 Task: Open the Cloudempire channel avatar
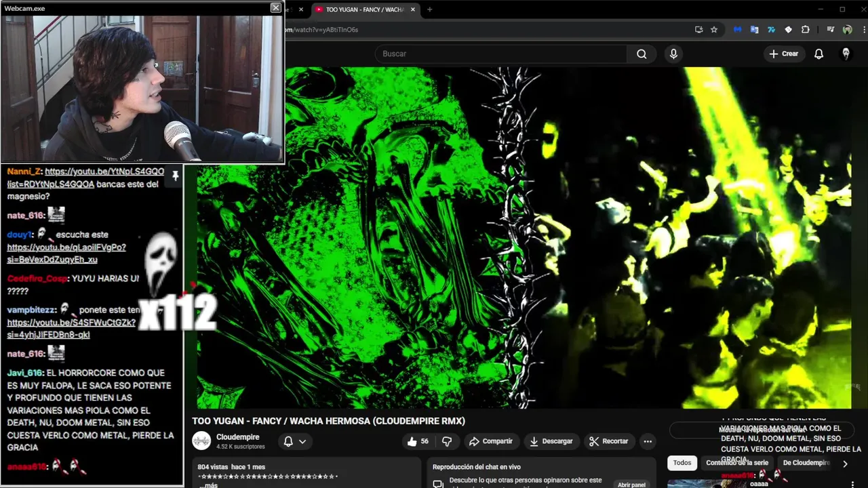click(201, 441)
